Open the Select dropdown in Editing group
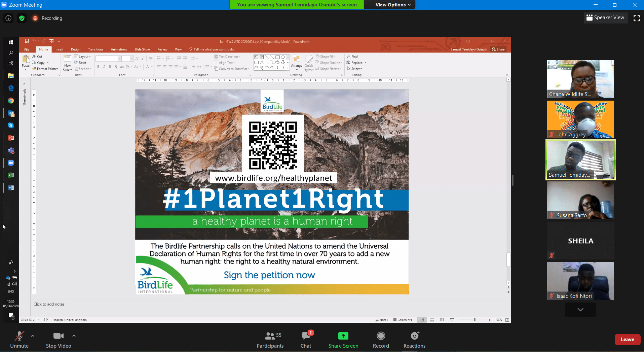The image size is (644, 352). pos(355,69)
